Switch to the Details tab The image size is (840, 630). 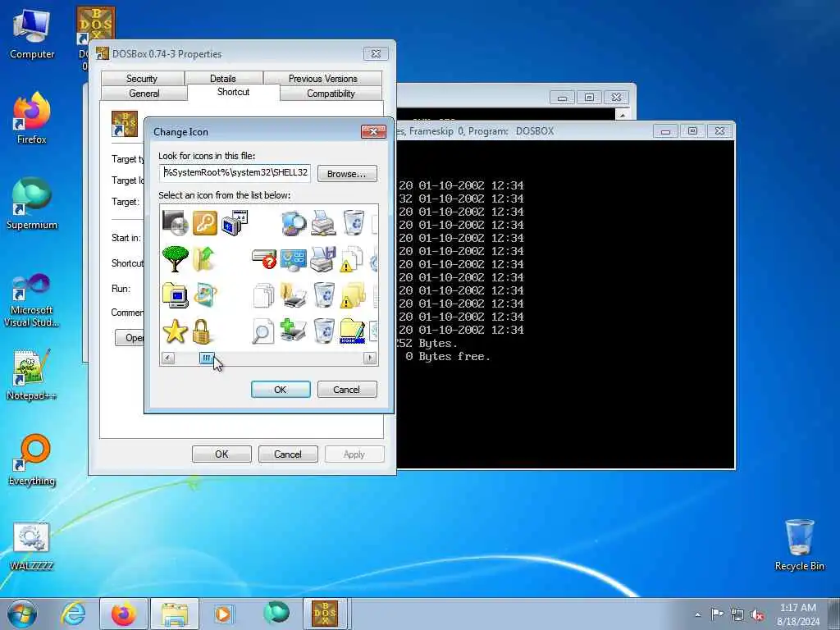pos(223,78)
